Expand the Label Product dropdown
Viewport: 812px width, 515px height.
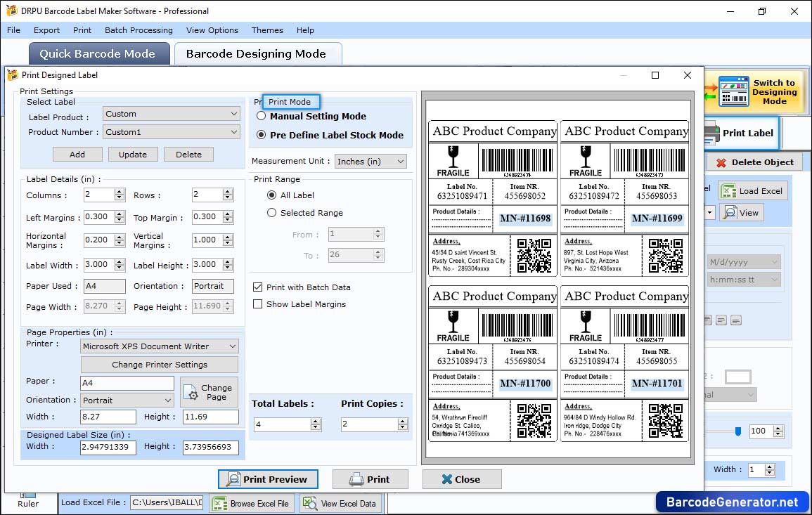pos(172,114)
